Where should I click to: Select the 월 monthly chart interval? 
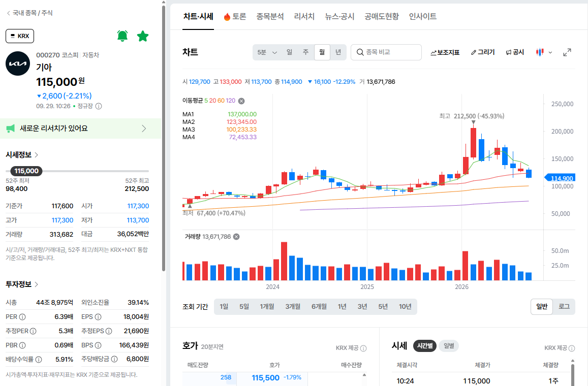click(x=322, y=52)
